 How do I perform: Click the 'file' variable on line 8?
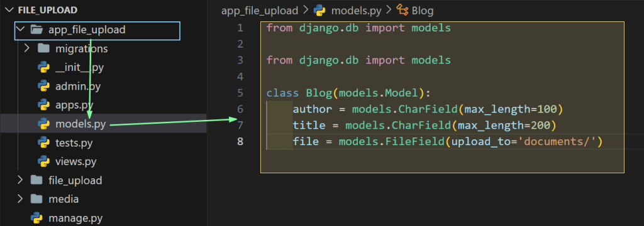point(306,142)
